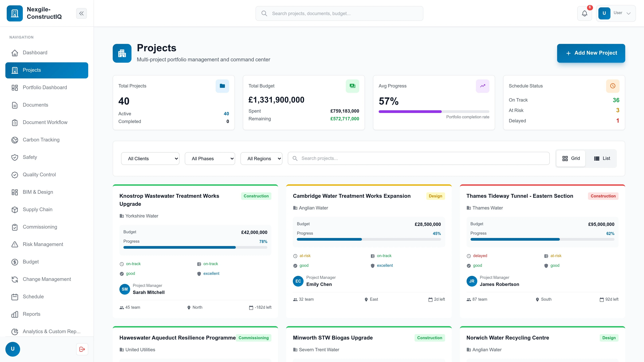Open the All Clients dropdown

tap(150, 158)
